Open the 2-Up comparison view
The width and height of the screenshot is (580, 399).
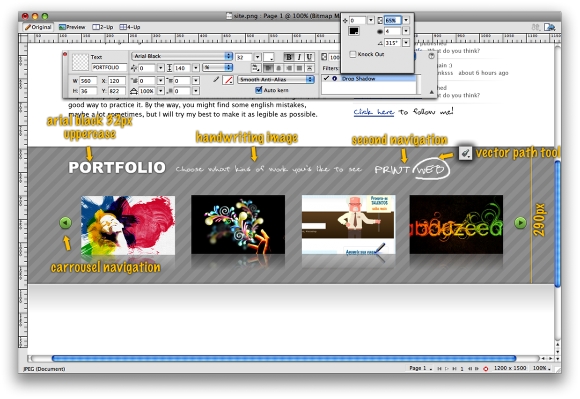pos(103,27)
